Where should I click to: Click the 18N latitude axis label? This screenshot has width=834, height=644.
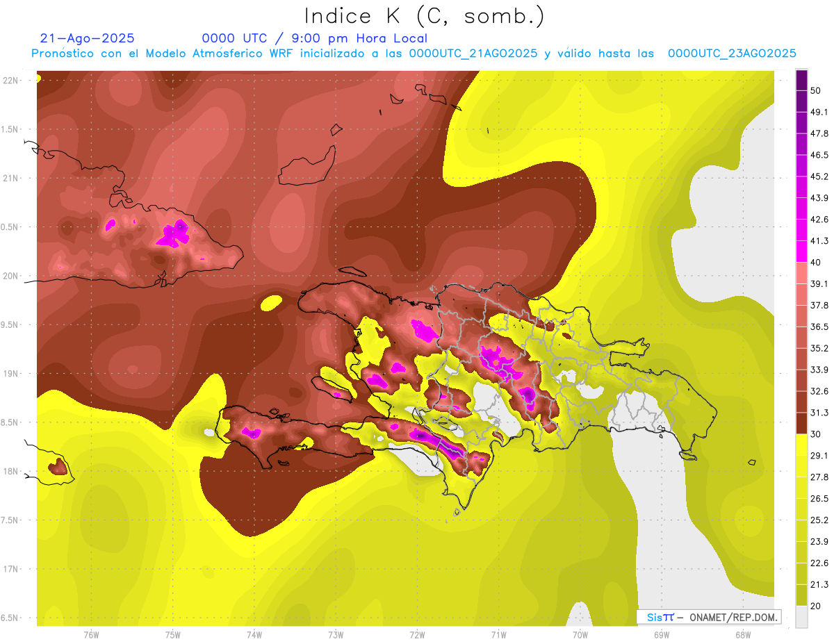[x=10, y=472]
